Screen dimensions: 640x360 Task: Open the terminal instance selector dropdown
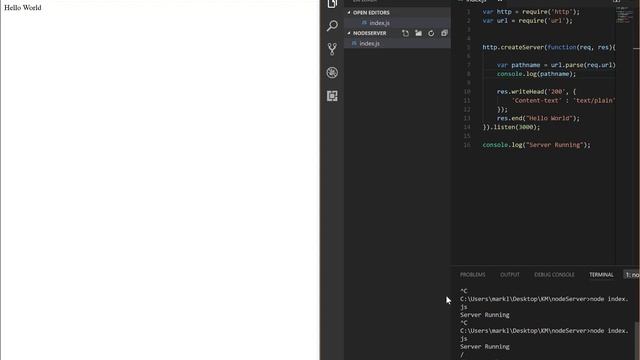pyautogui.click(x=632, y=275)
